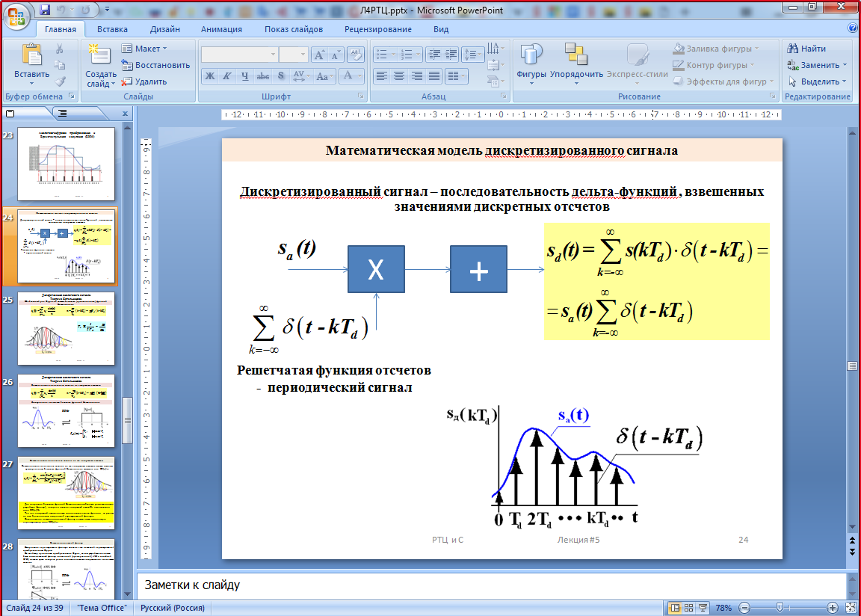
Task: Toggle bold Ж formatting
Action: click(210, 76)
